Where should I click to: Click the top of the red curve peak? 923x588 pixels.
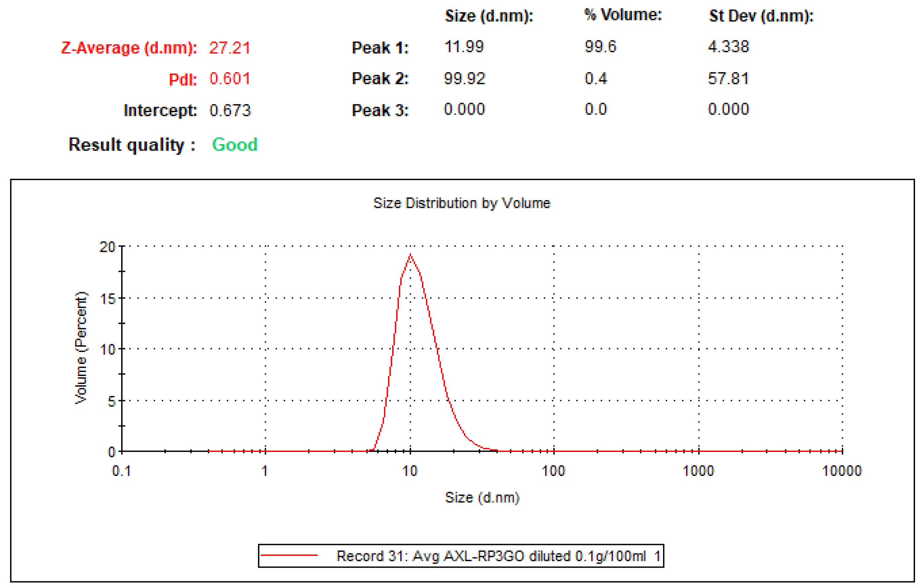(411, 255)
